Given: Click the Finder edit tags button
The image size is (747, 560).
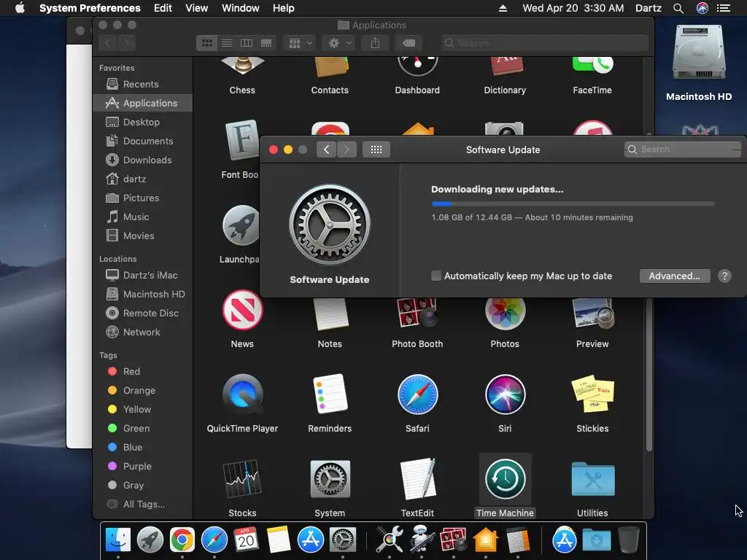Looking at the screenshot, I should click(x=409, y=43).
